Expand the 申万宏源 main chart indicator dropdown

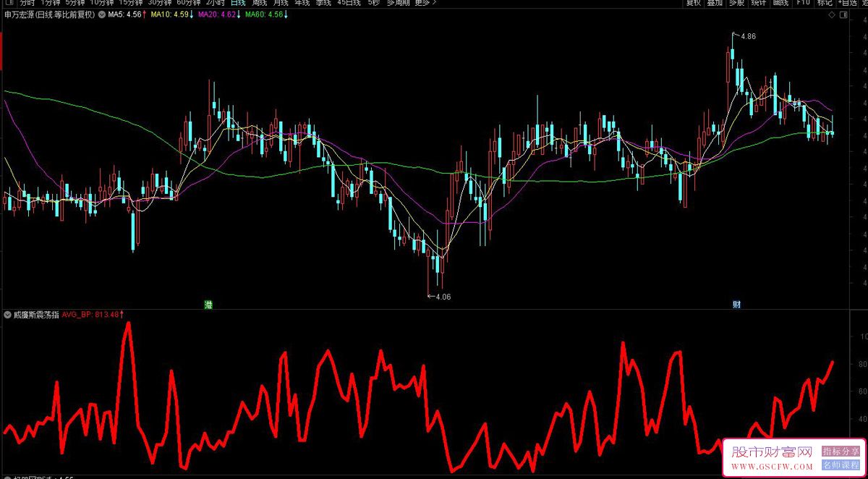click(x=101, y=14)
